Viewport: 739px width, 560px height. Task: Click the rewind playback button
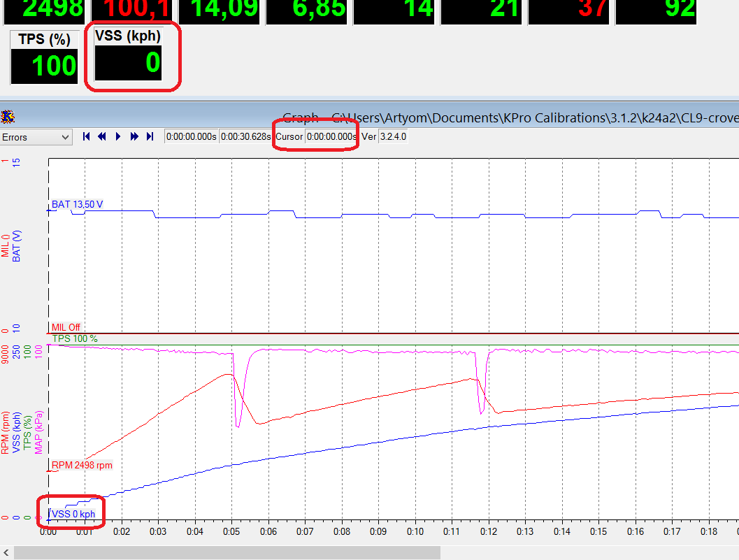tap(102, 137)
